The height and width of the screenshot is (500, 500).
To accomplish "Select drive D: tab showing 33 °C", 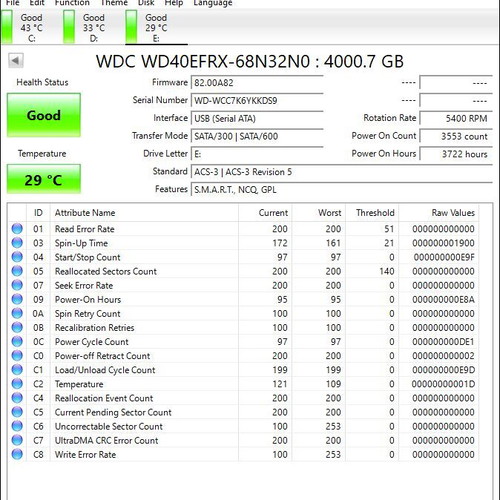I will (x=93, y=27).
